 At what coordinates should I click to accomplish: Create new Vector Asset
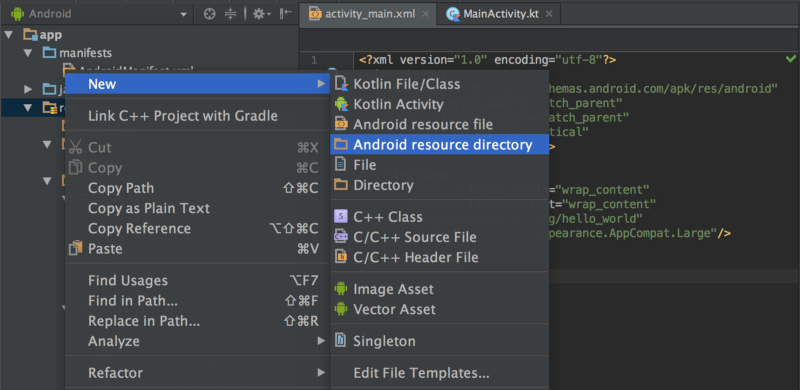440,309
